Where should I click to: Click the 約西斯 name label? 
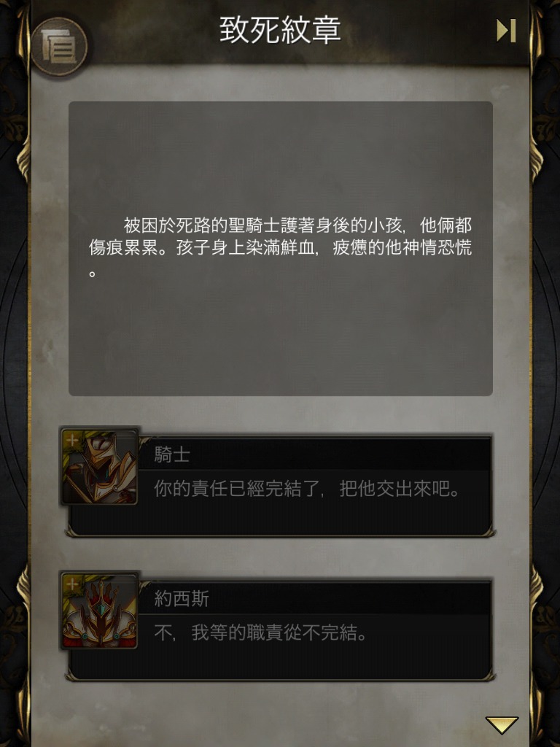point(182,599)
